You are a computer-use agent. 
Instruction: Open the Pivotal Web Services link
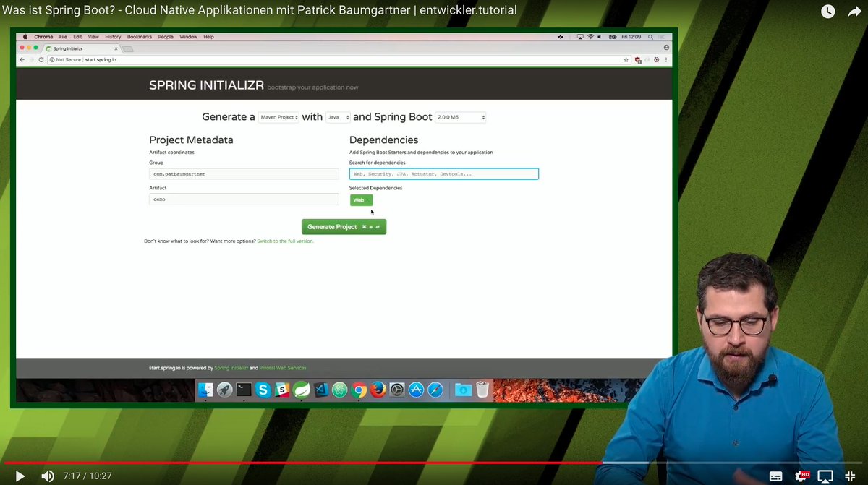point(283,368)
